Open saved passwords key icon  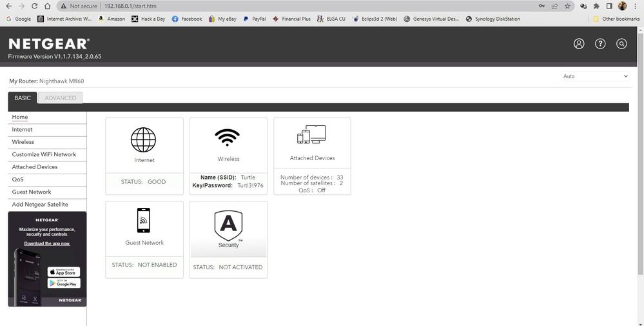[x=542, y=6]
